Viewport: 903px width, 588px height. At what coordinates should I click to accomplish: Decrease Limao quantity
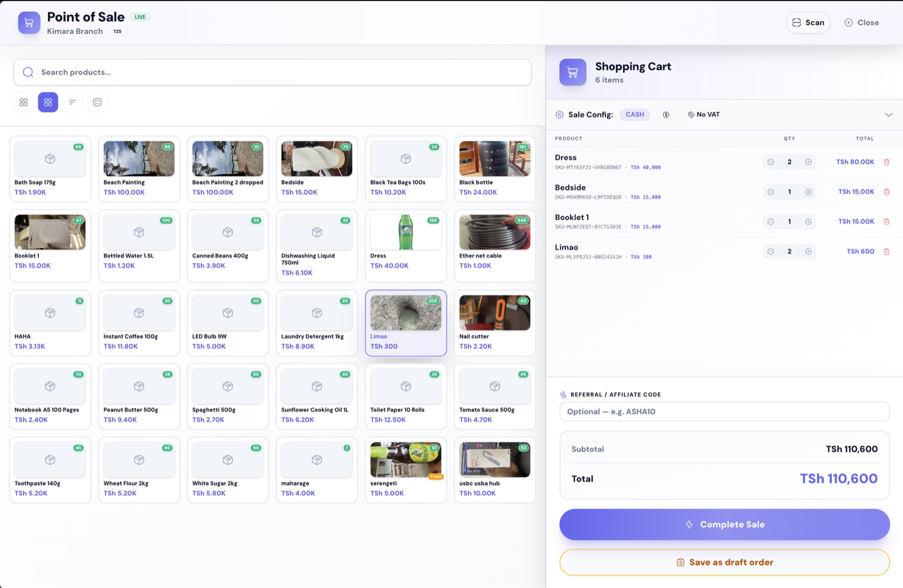pos(770,252)
